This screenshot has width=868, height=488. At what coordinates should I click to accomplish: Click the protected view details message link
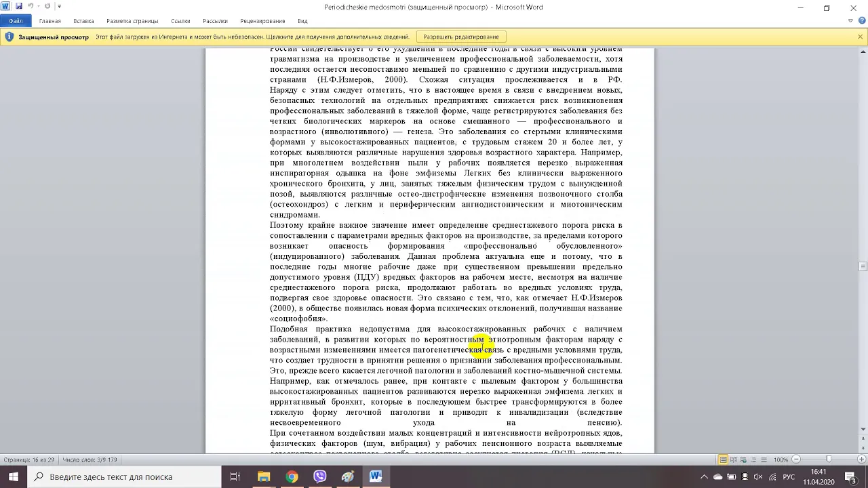point(252,37)
